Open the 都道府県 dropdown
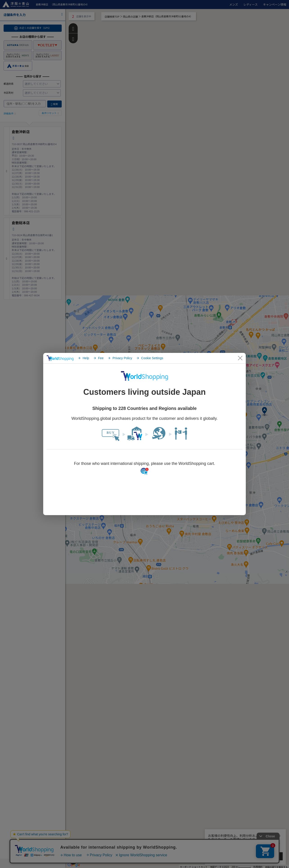The height and width of the screenshot is (868, 289). [x=42, y=84]
